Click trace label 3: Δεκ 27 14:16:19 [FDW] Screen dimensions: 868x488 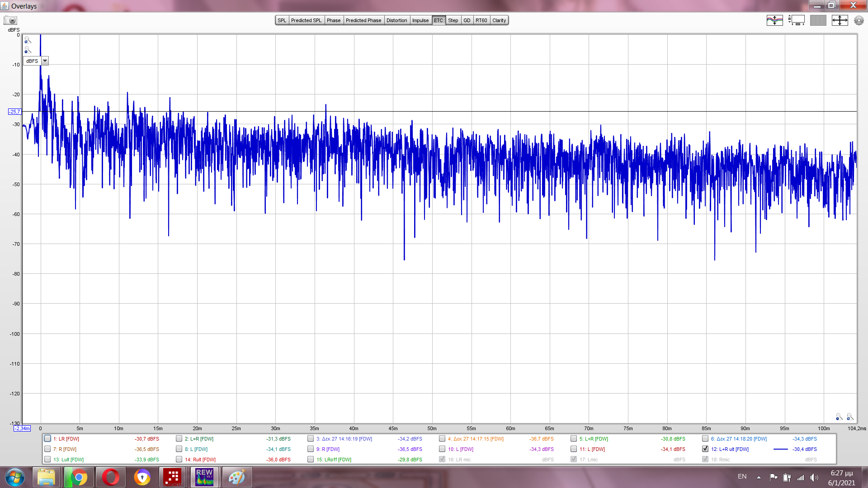(x=344, y=439)
